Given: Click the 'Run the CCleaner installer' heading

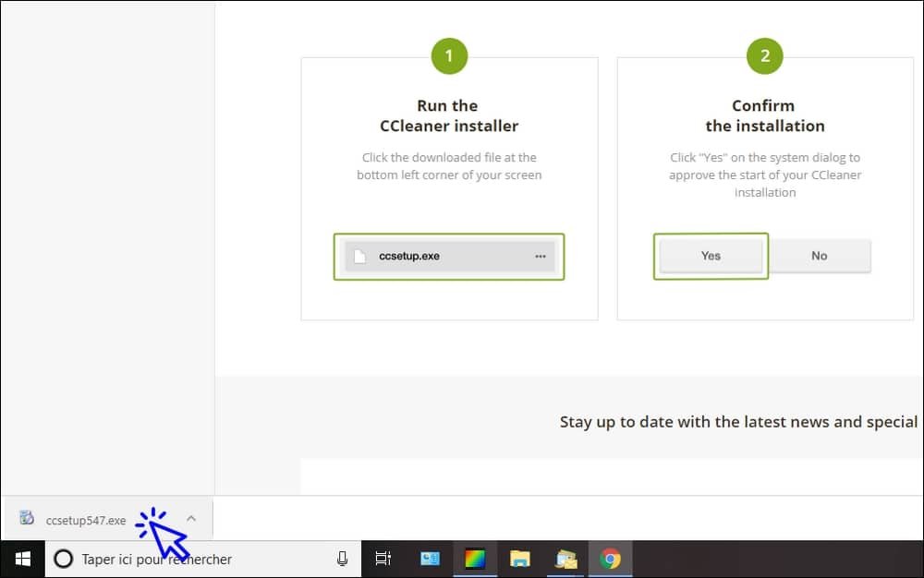Looking at the screenshot, I should click(x=449, y=116).
